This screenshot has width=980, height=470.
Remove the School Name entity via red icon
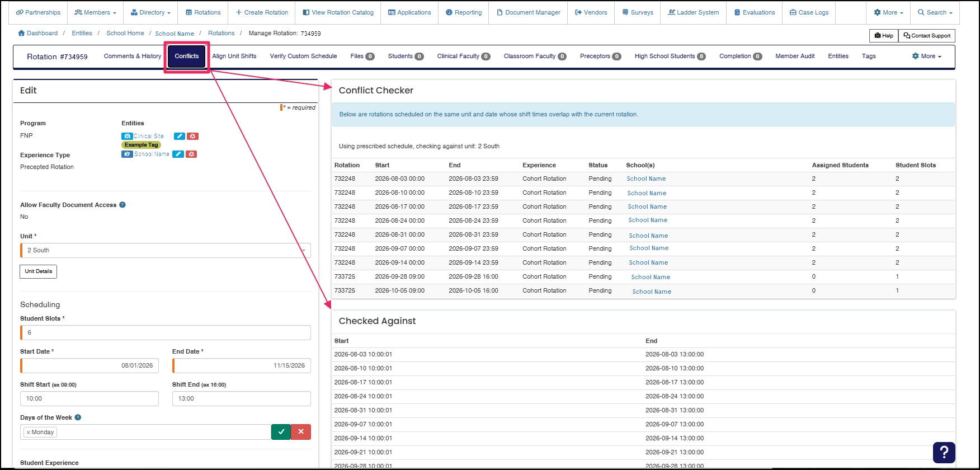click(191, 154)
